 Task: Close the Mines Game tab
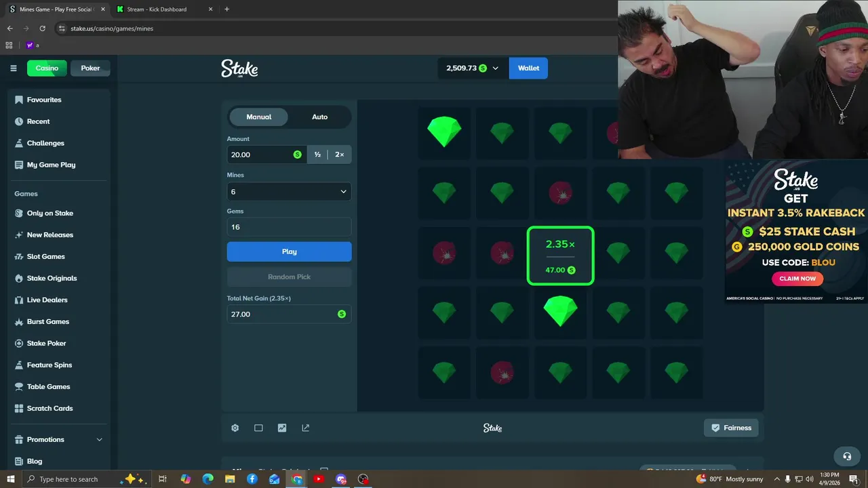click(x=103, y=9)
